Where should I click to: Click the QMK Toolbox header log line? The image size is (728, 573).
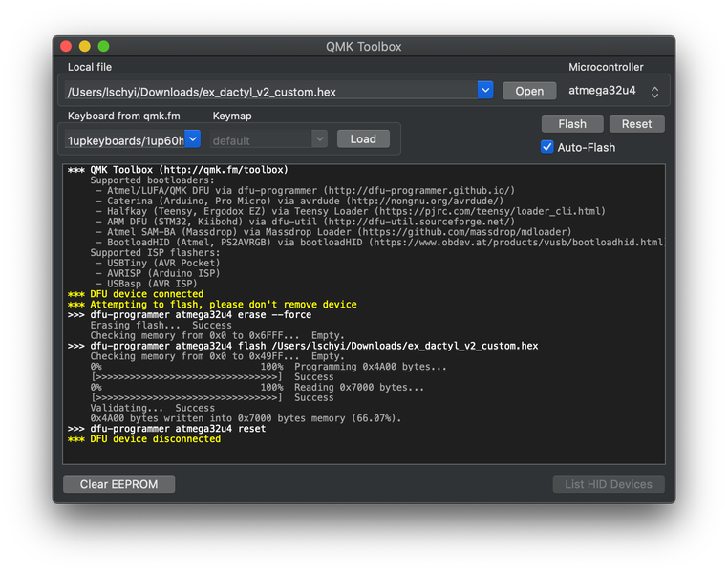point(178,170)
